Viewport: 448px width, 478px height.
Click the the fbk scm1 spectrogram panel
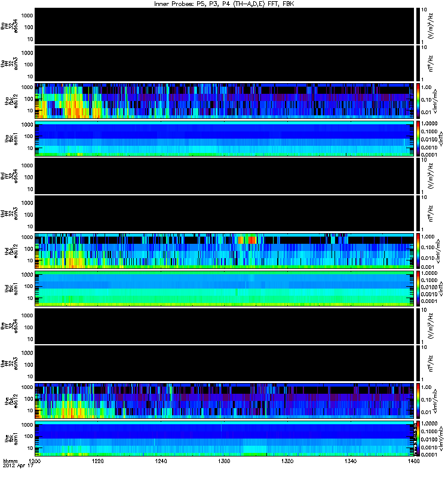coord(225,439)
